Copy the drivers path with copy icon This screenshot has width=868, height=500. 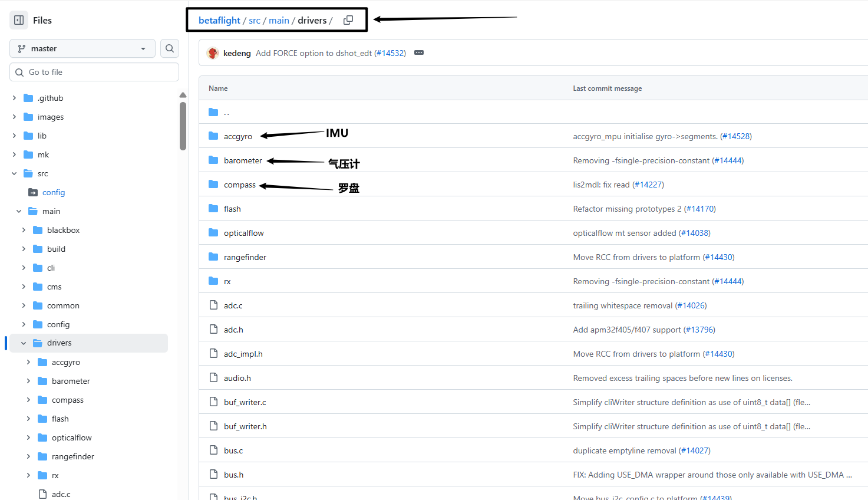[348, 20]
